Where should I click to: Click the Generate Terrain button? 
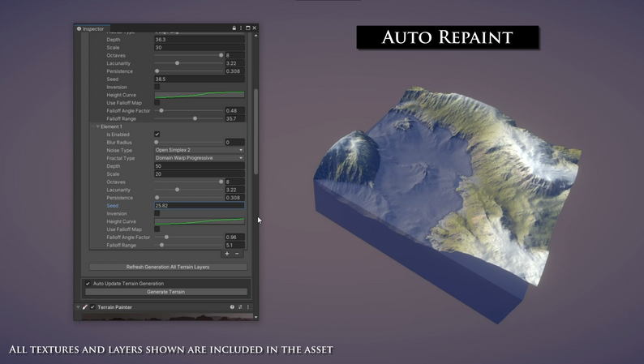(166, 292)
